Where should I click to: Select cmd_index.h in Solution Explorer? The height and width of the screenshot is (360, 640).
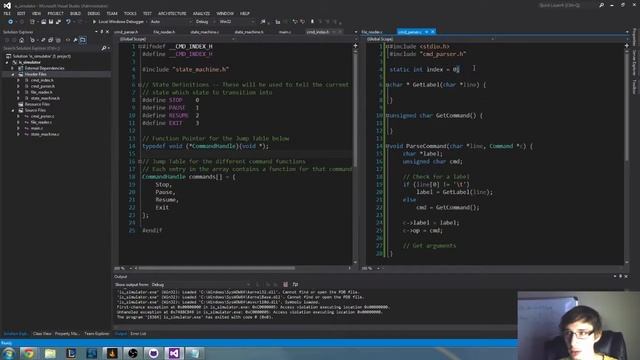coord(42,80)
